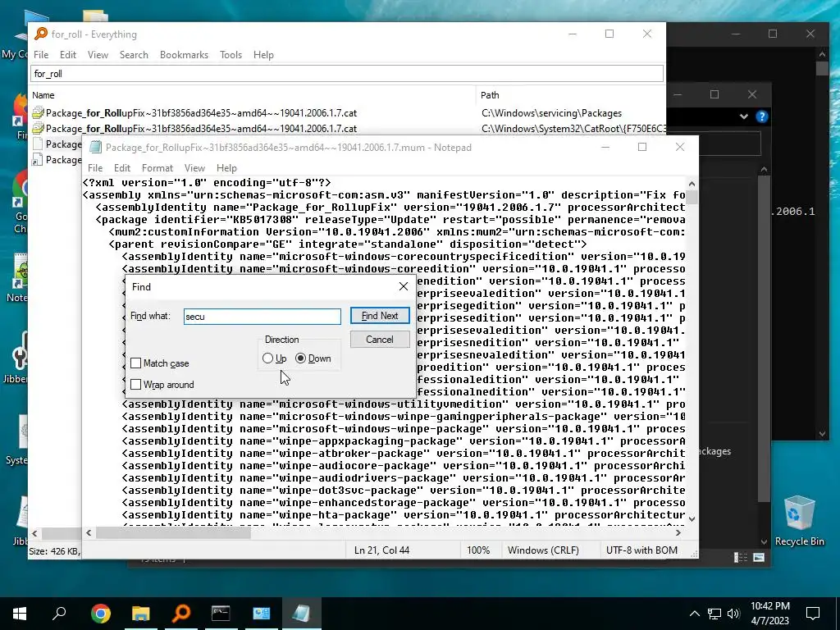Select first .cat file in servicing\Packages
This screenshot has width=840, height=630.
coord(201,113)
